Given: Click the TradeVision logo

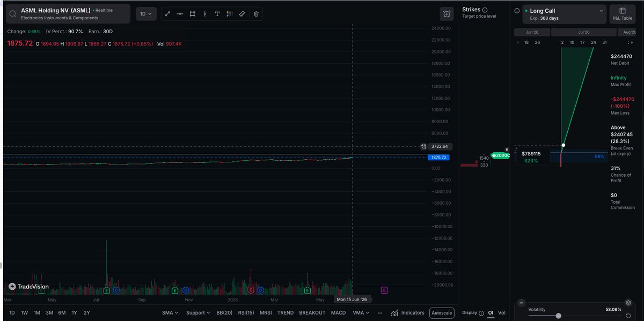Looking at the screenshot, I should pos(28,287).
